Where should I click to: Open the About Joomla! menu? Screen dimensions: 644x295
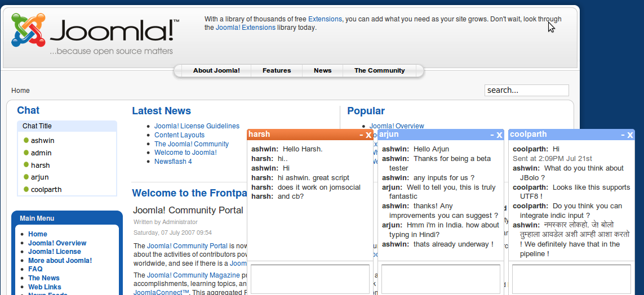coord(216,71)
